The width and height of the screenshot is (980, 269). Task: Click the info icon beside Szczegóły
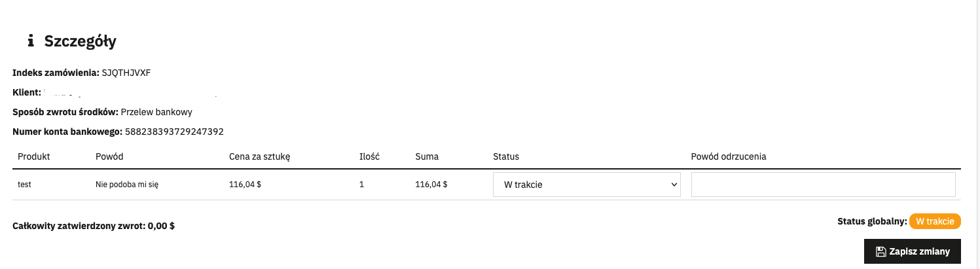coord(30,41)
